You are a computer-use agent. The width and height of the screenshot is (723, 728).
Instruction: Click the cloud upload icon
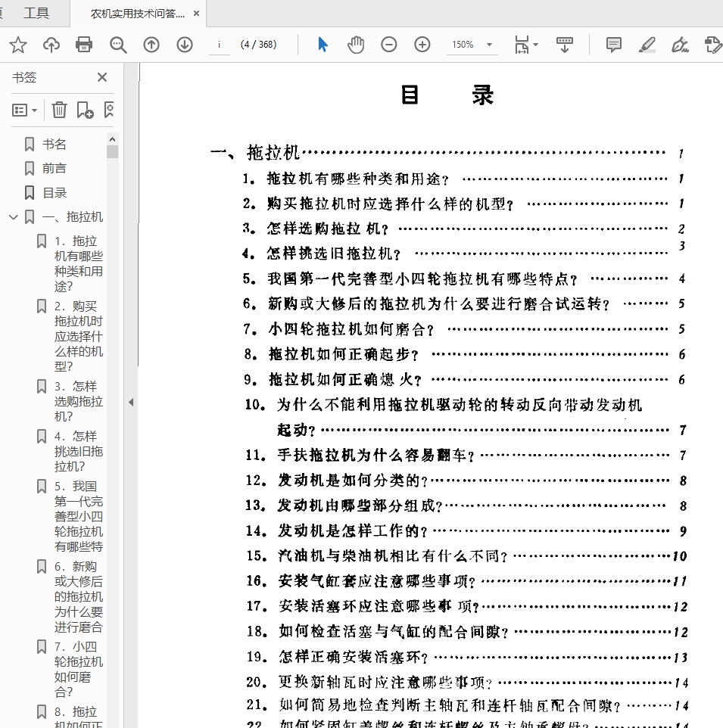point(51,45)
